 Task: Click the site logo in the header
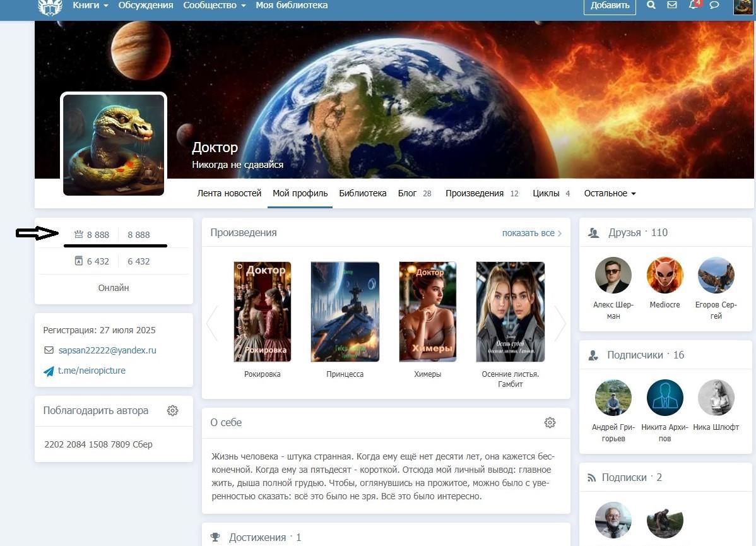[50, 7]
